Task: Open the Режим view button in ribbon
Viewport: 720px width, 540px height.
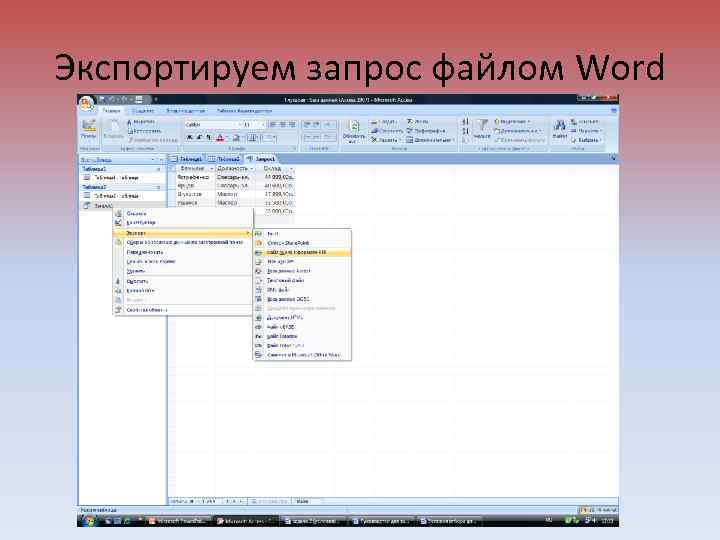Action: 89,129
